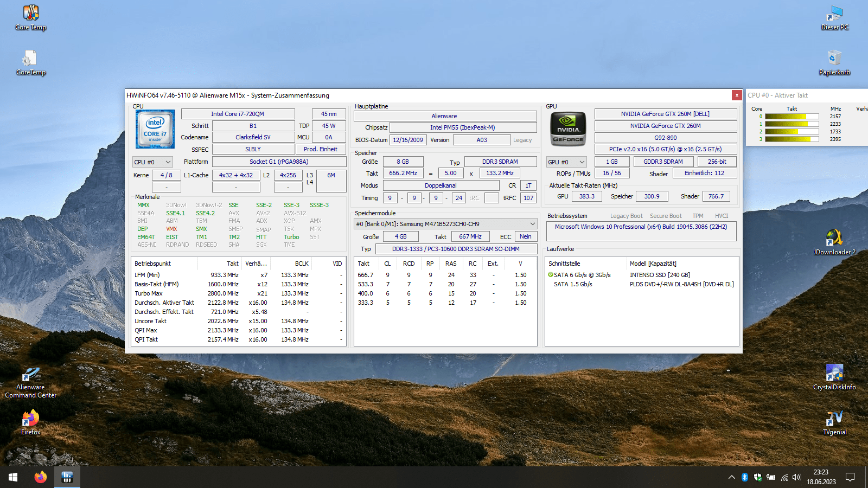Screen dimensions: 868x488
Task: Launch CrystalDiskInfo desktop shortcut
Action: click(834, 377)
